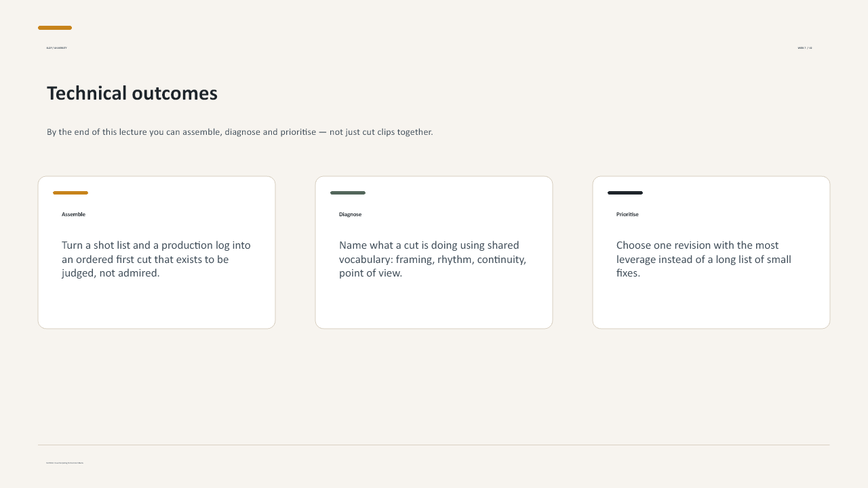
Task: Click the text "Name what a cut is doing"
Action: [433, 259]
